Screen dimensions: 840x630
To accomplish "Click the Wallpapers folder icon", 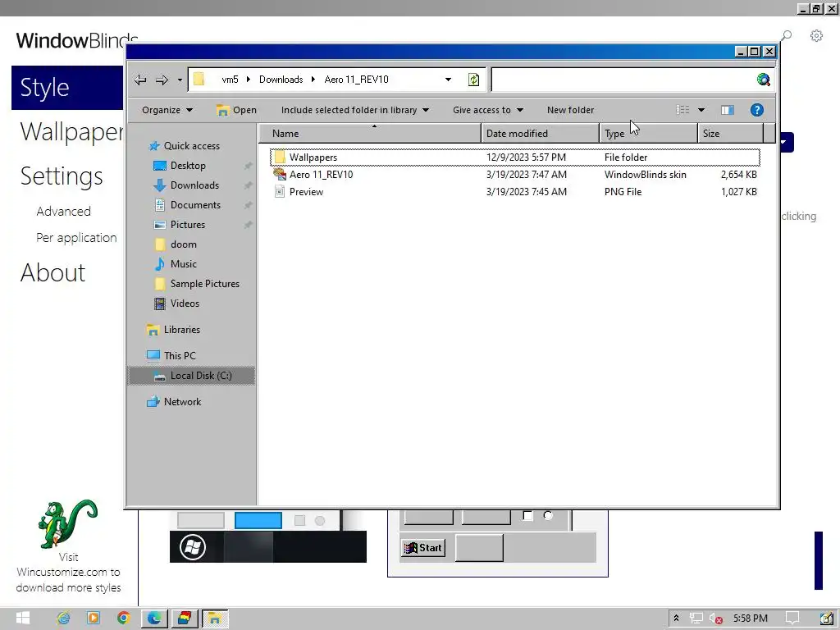I will pos(279,157).
